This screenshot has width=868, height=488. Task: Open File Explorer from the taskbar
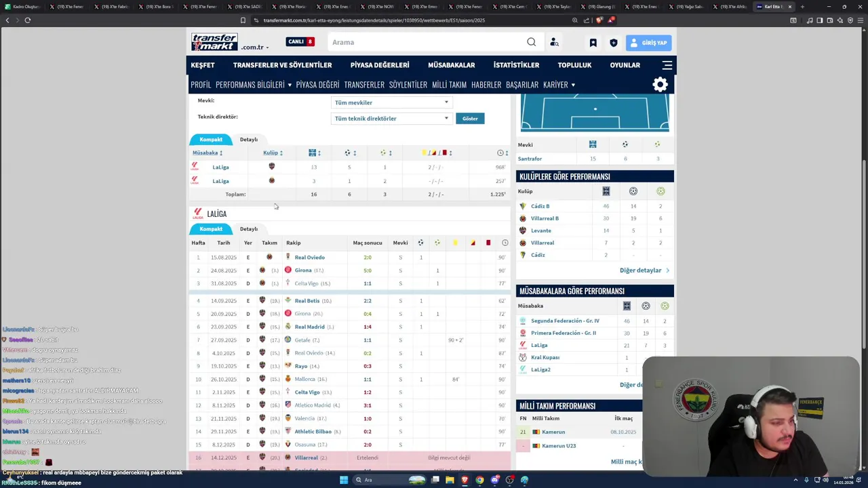449,480
